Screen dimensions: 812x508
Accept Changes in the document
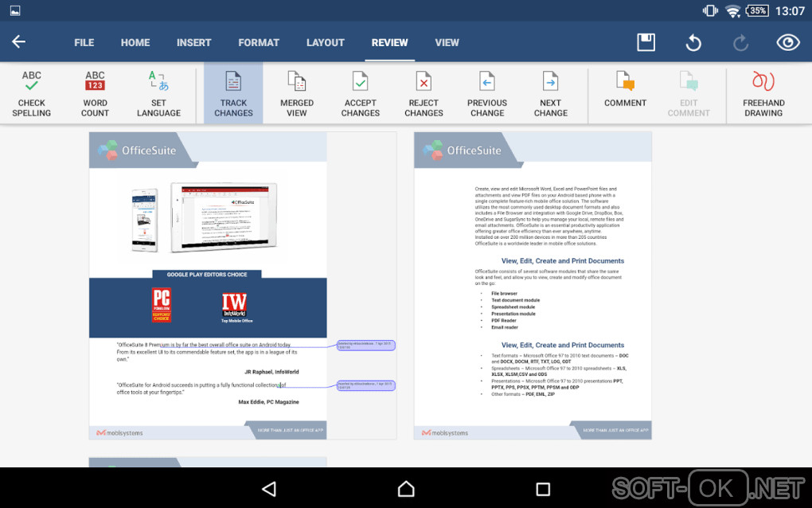click(361, 93)
